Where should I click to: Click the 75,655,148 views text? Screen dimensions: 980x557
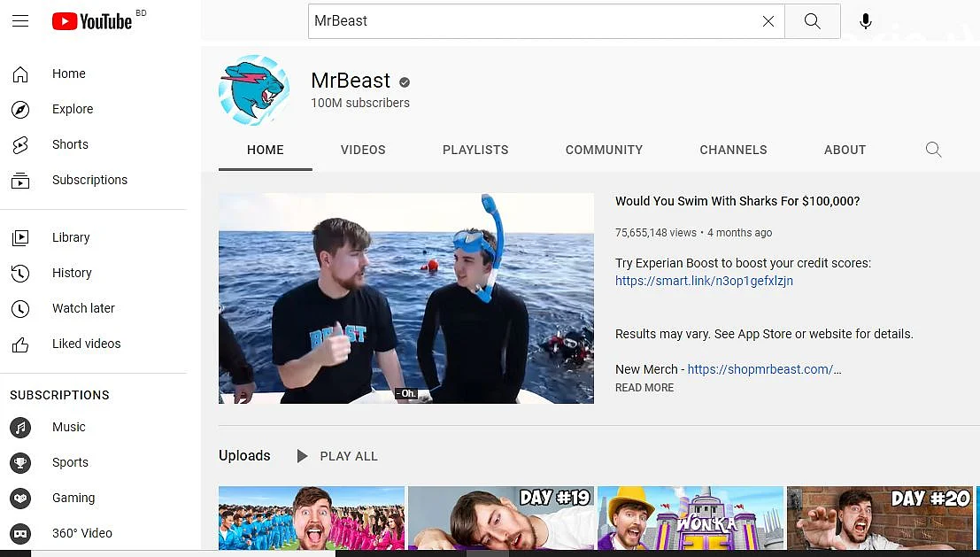[x=656, y=233]
